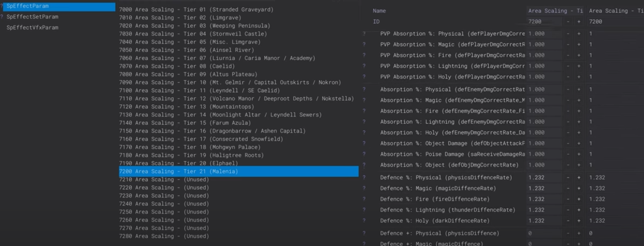The height and width of the screenshot is (246, 644).
Task: Edit Absorption %: Lightning enemy rate value
Action: (544, 122)
